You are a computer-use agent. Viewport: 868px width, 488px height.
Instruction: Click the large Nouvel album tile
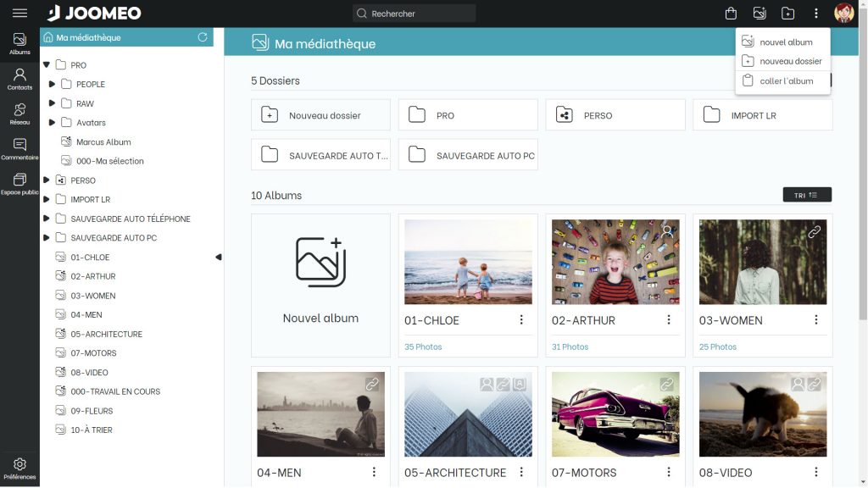tap(320, 285)
